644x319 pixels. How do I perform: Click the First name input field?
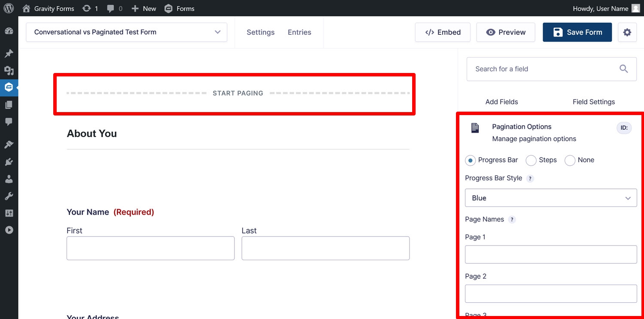pos(151,248)
